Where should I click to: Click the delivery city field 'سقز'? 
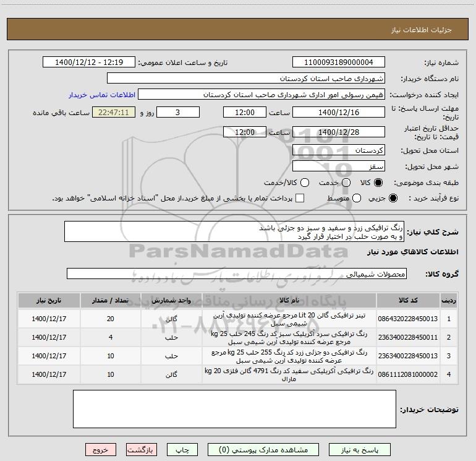click(339, 166)
